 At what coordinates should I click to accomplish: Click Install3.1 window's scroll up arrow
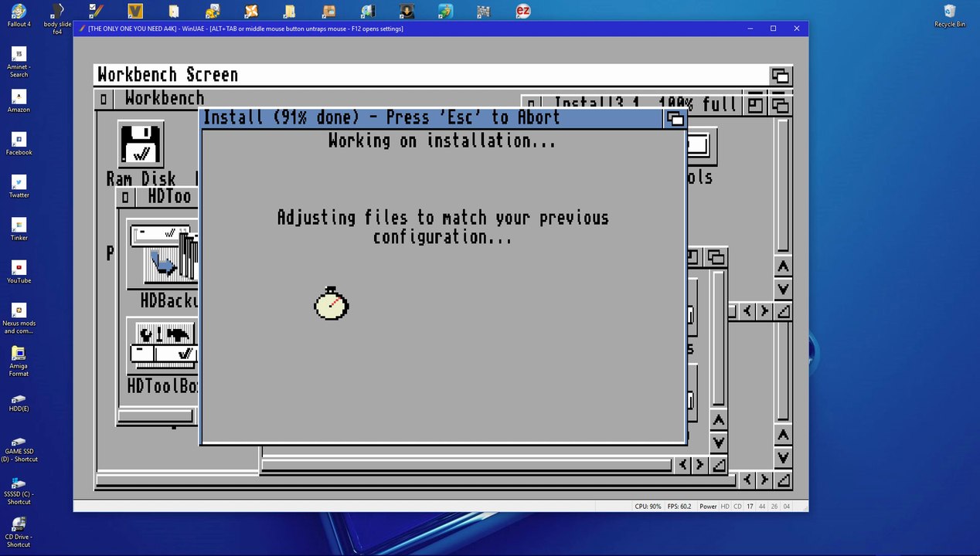pyautogui.click(x=783, y=266)
